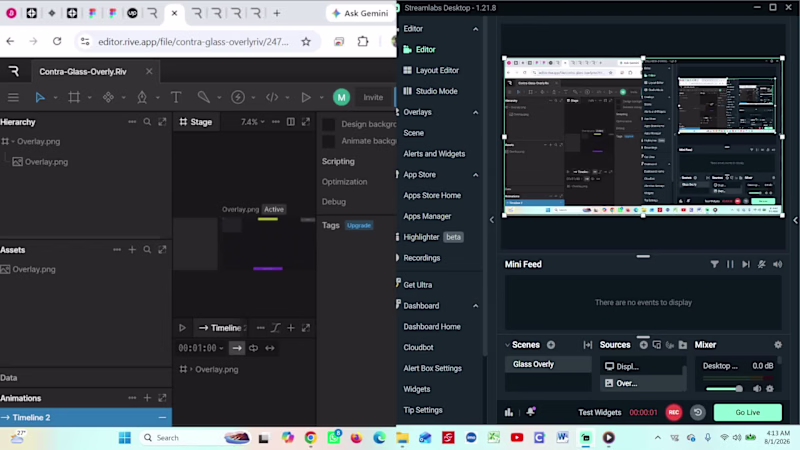Click the Upgrade badge next to Tags
This screenshot has height=450, width=800.
click(359, 225)
